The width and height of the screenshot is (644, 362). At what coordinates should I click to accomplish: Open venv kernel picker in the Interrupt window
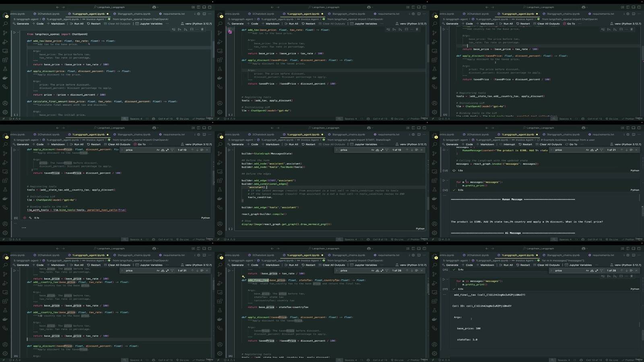point(626,144)
